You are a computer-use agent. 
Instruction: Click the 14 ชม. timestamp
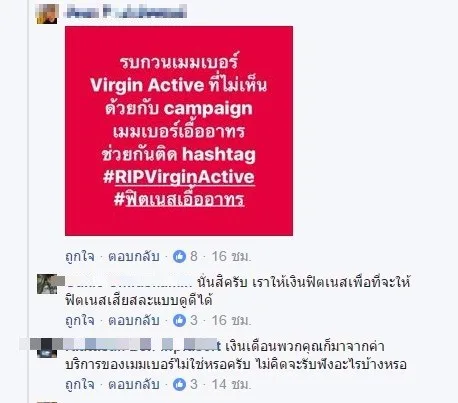point(231,384)
